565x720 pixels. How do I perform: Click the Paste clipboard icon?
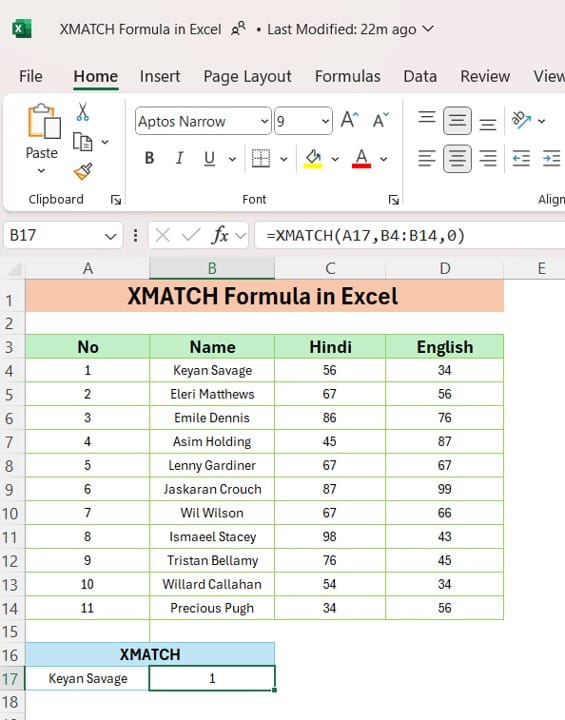[x=44, y=121]
